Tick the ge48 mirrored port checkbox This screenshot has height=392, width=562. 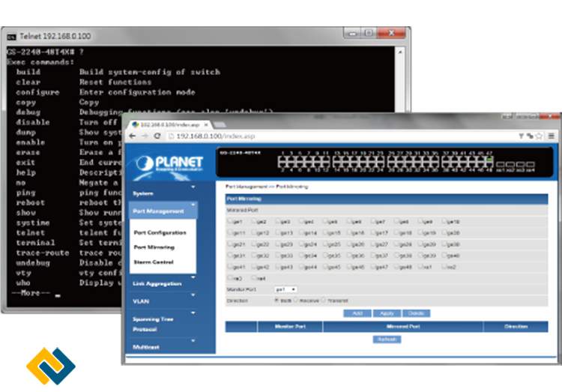(x=397, y=266)
